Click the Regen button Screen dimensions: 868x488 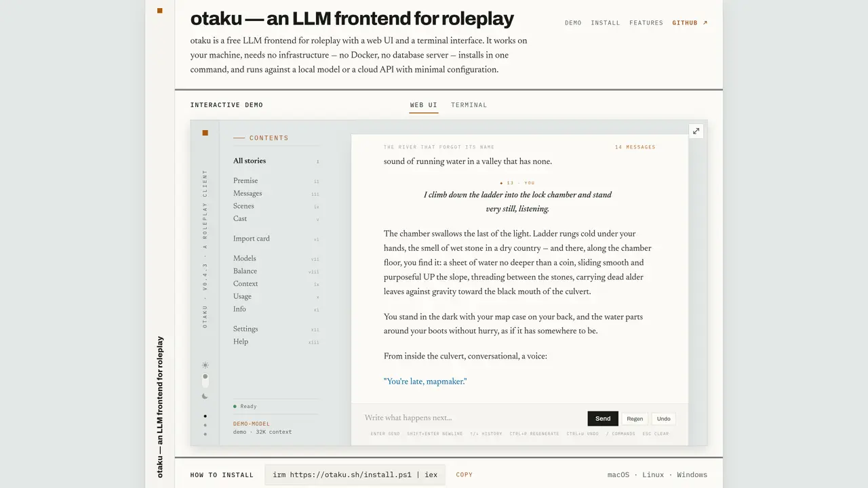pyautogui.click(x=635, y=419)
